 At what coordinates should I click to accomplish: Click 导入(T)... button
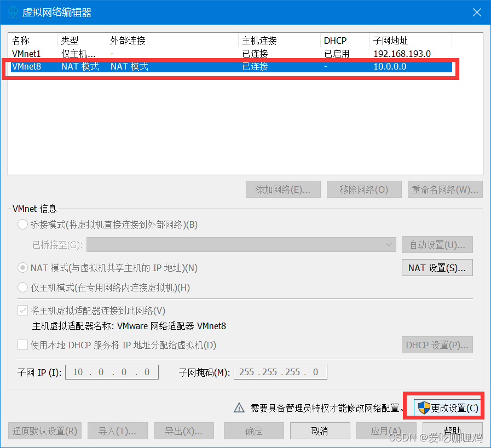tap(118, 431)
